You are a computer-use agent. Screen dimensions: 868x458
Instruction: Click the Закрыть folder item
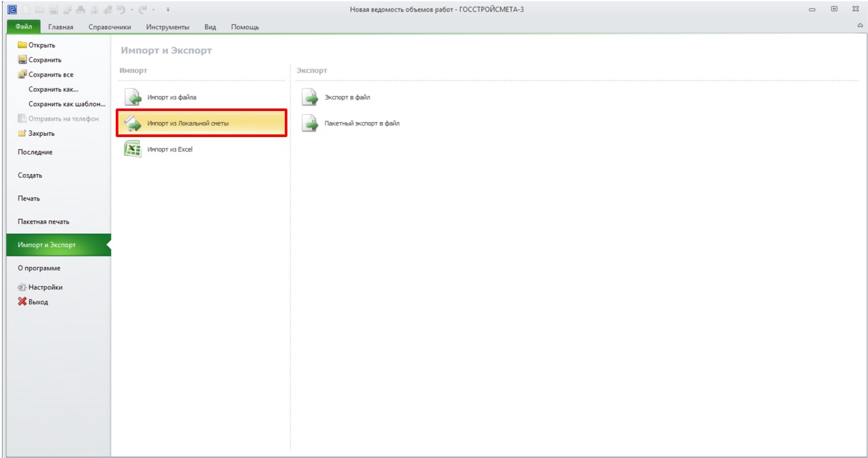tap(36, 133)
